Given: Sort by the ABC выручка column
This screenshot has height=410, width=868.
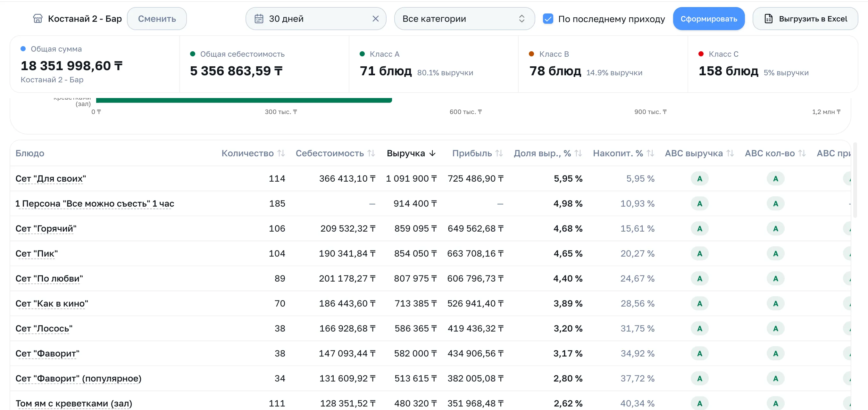Looking at the screenshot, I should (x=699, y=153).
